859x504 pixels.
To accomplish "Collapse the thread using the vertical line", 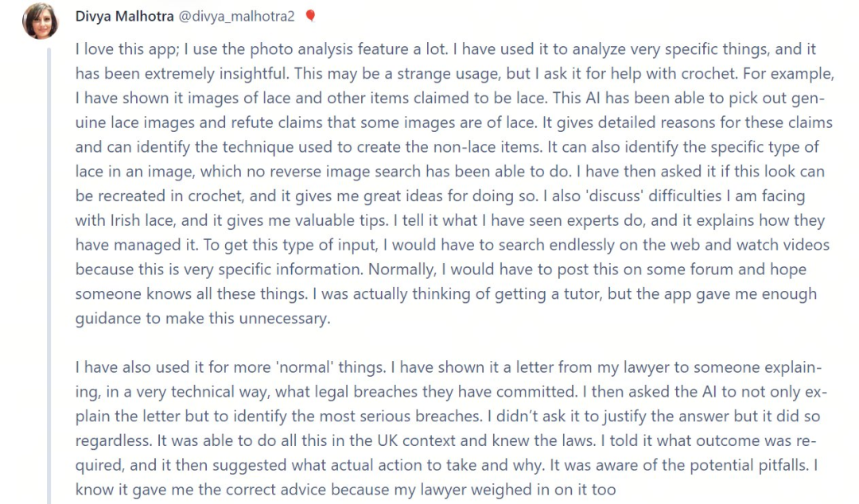I will pyautogui.click(x=49, y=276).
